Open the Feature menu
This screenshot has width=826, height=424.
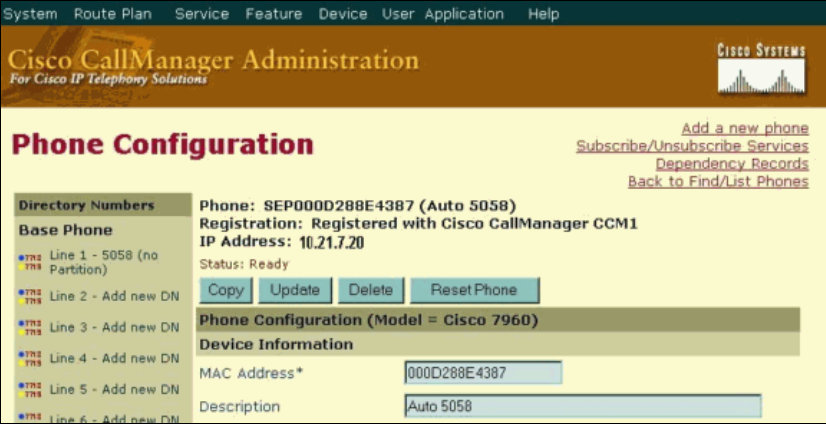274,14
